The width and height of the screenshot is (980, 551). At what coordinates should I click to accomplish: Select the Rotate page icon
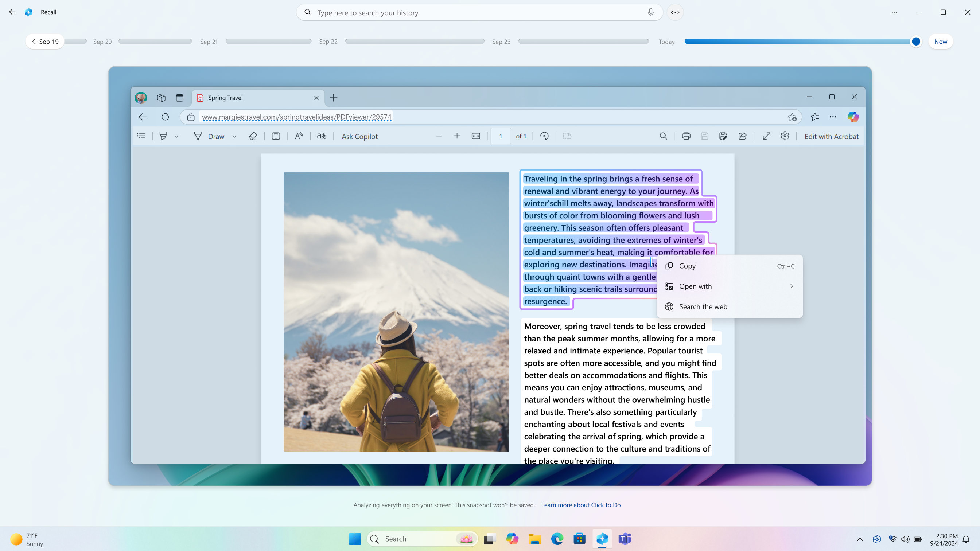tap(545, 136)
